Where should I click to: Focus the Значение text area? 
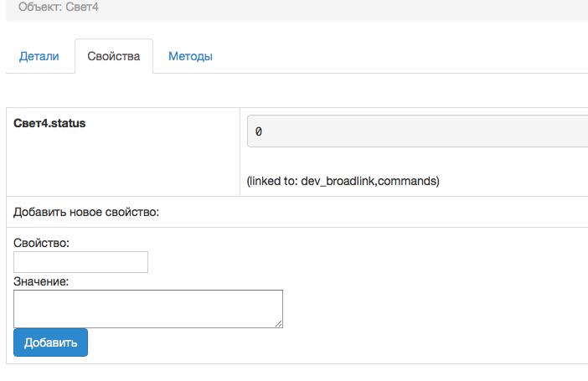(x=148, y=308)
